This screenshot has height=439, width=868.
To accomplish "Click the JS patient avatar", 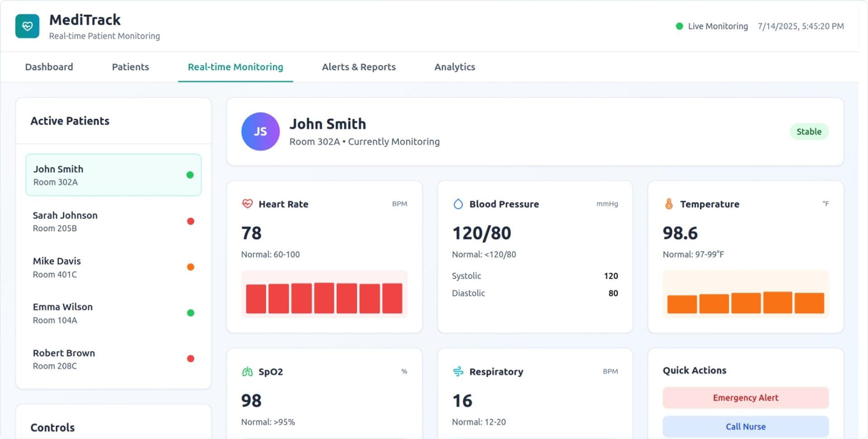I will point(260,131).
